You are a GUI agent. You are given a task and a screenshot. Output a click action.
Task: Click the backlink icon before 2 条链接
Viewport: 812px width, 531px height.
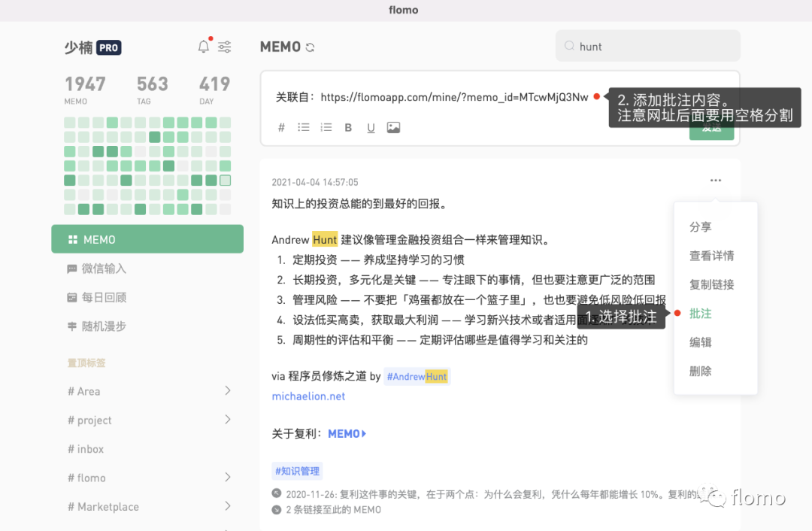(277, 510)
